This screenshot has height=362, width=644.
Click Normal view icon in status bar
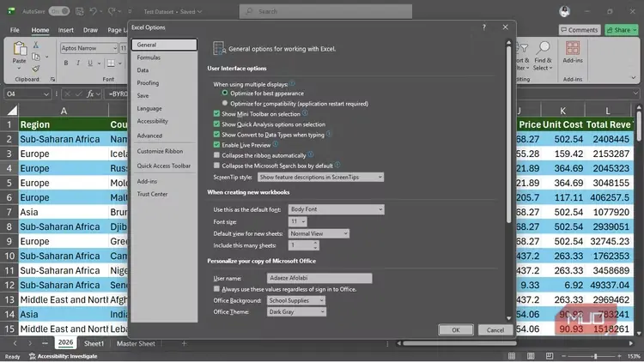(x=512, y=356)
